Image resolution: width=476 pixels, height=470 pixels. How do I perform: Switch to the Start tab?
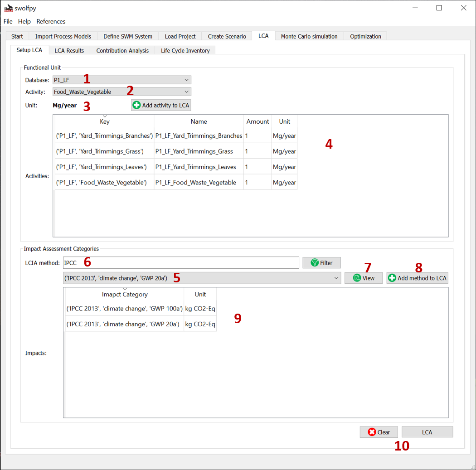coord(17,36)
